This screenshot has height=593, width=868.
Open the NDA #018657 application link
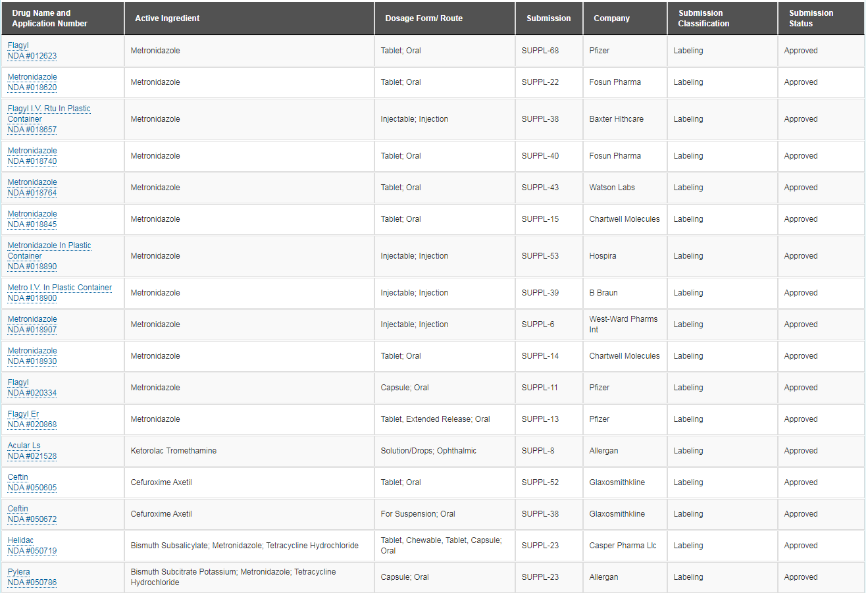point(32,130)
